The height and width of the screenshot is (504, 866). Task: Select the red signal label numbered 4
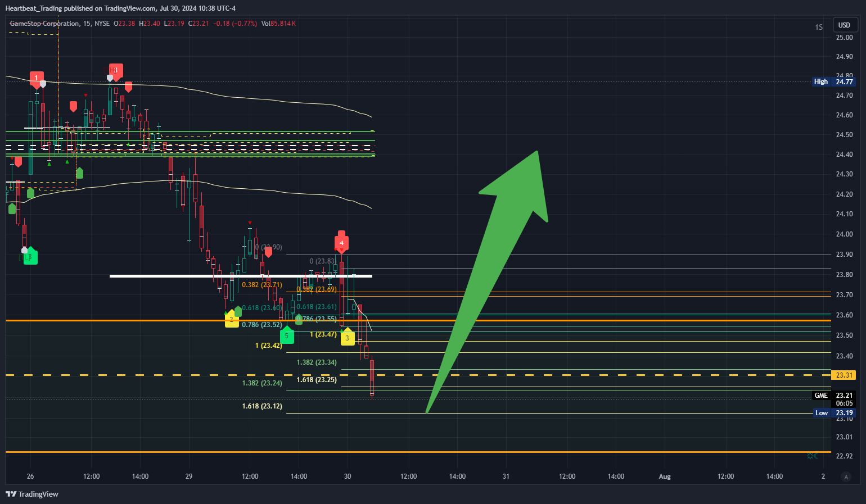[x=341, y=243]
